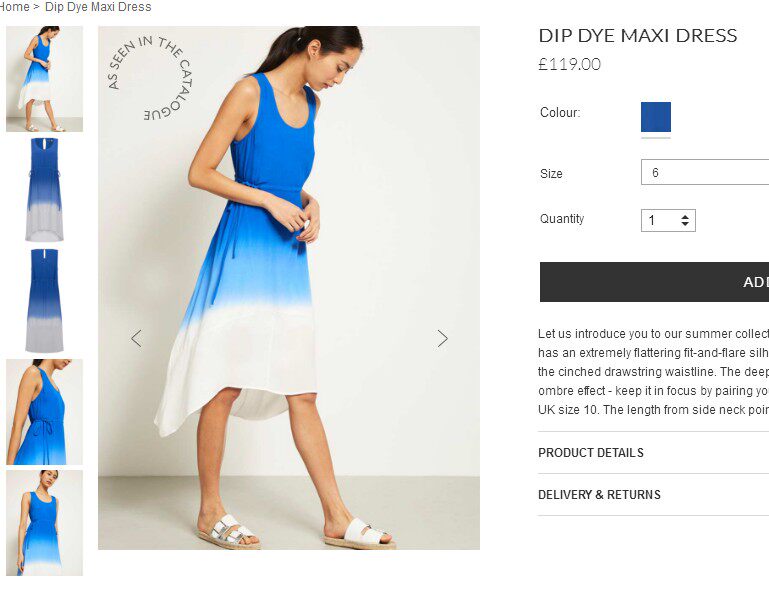Select the blue colour swatch
Image resolution: width=769 pixels, height=592 pixels.
tap(656, 117)
